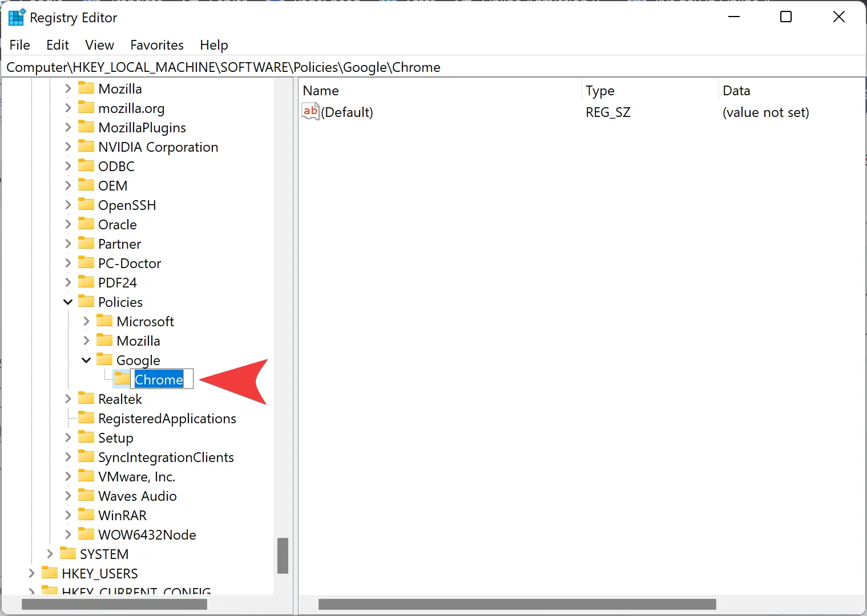
Task: Collapse the Policies key
Action: (x=67, y=301)
